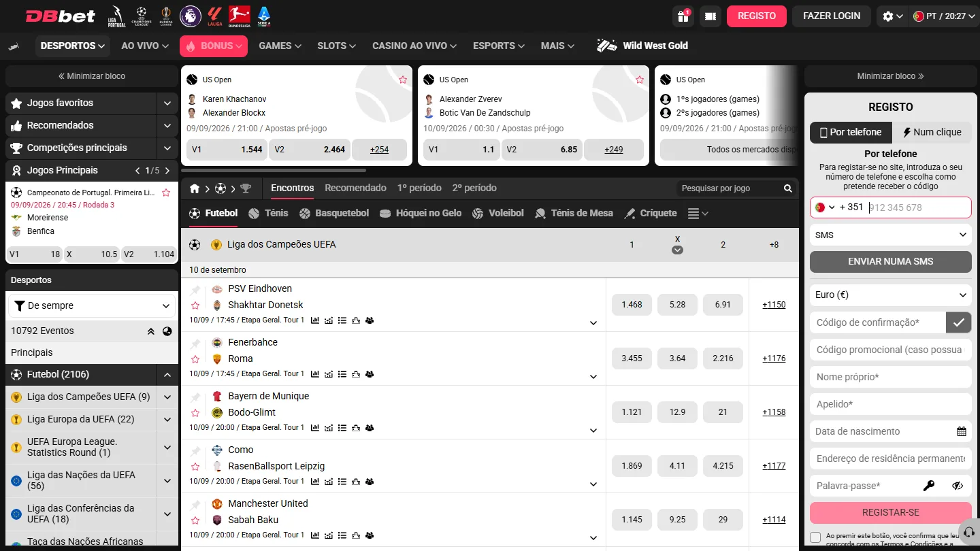Open the CASINO AO VIVO menu
Viewport: 980px width, 551px height.
click(414, 46)
